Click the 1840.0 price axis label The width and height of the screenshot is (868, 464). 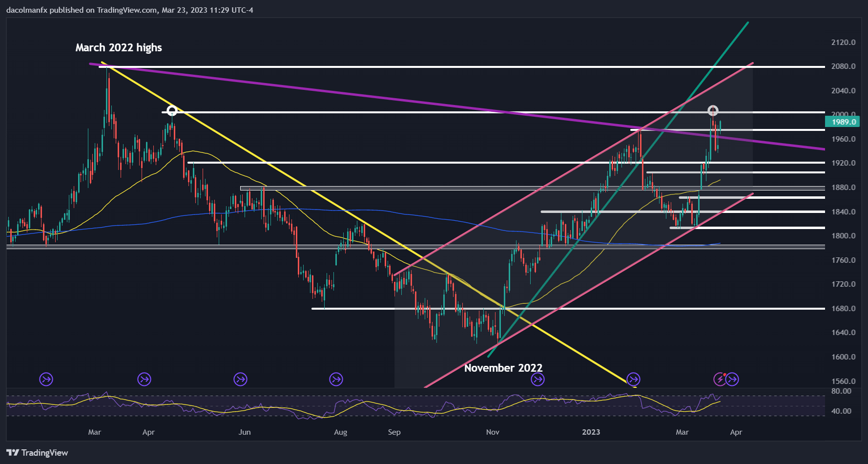click(x=844, y=212)
